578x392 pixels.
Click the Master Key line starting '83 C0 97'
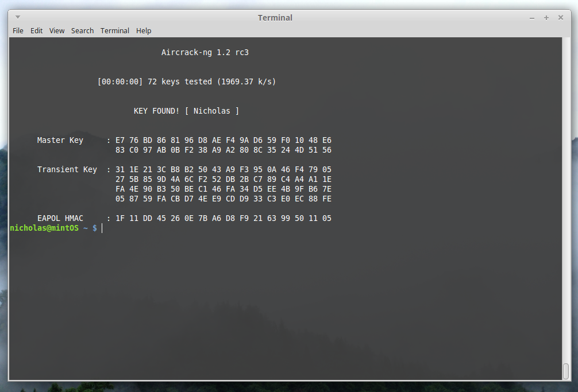[x=224, y=150]
